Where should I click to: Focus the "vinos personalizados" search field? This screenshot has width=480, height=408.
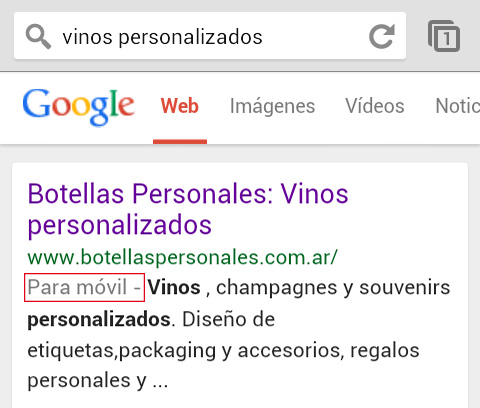tap(210, 36)
